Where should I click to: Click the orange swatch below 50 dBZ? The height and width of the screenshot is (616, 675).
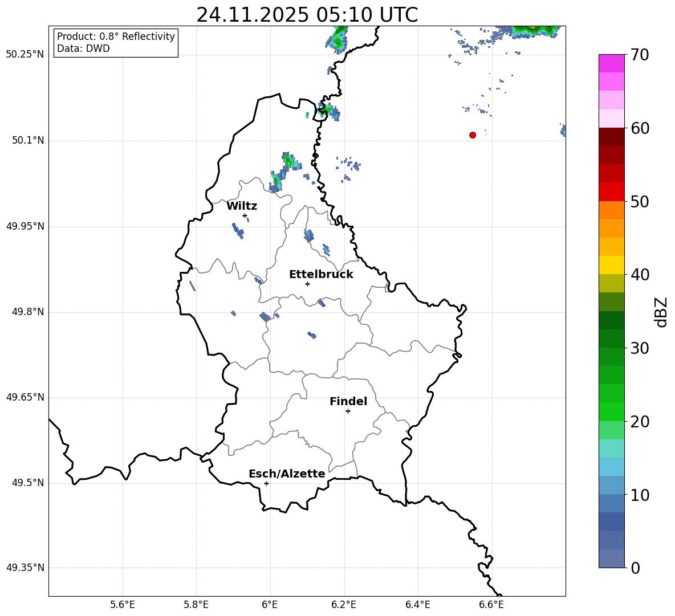(x=611, y=210)
